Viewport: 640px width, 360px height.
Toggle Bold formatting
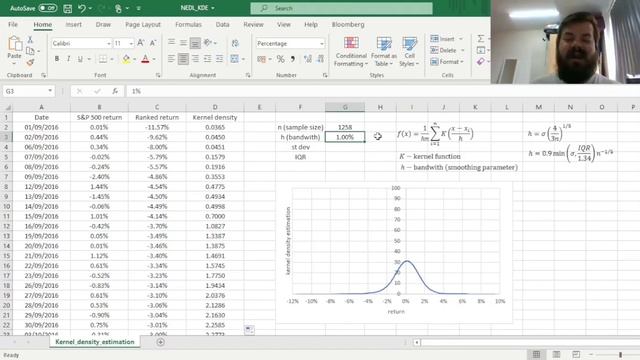coord(57,59)
